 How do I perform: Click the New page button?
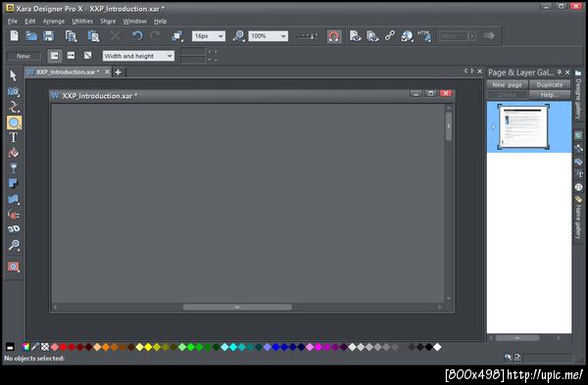(507, 84)
